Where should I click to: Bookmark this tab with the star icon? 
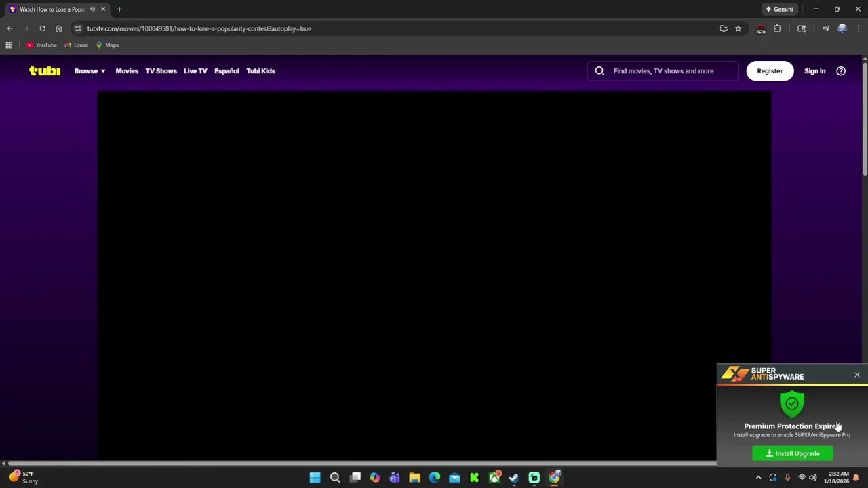coord(738,28)
